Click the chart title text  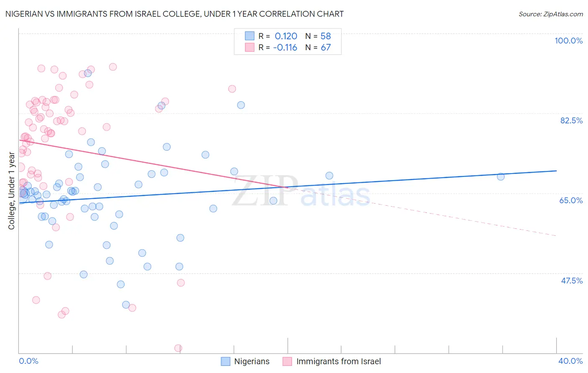point(174,14)
